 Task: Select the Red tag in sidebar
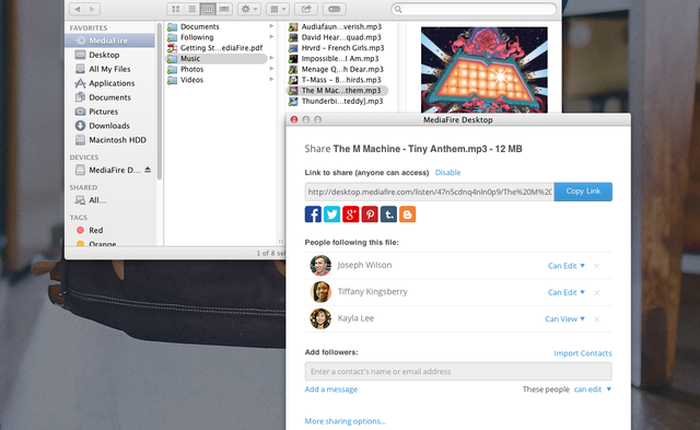pyautogui.click(x=96, y=230)
